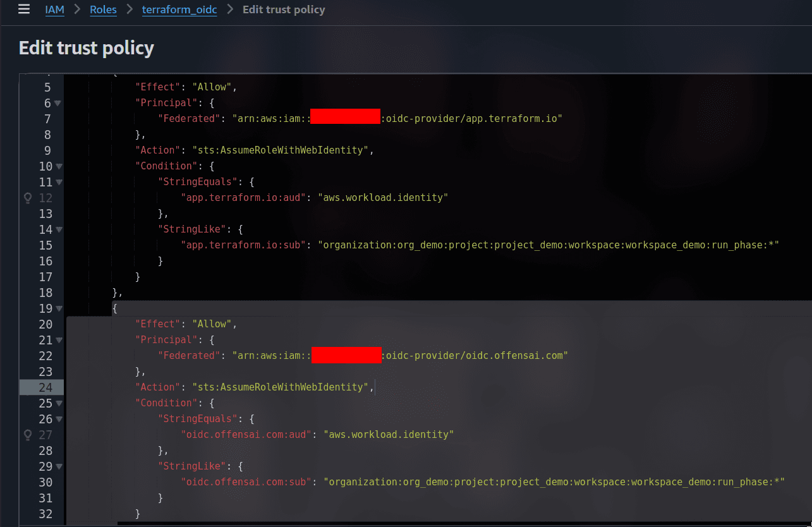Click "Action" key on line 24
This screenshot has height=527, width=812.
[158, 387]
